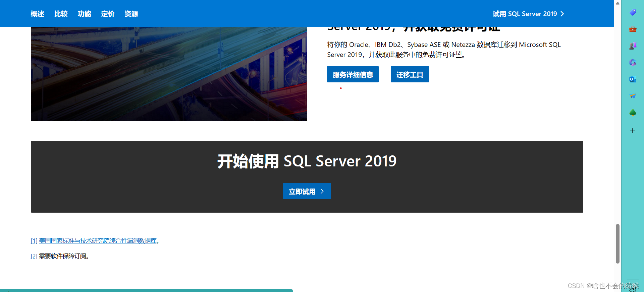Open the sidebar settings gear icon
644x292 pixels.
[633, 289]
